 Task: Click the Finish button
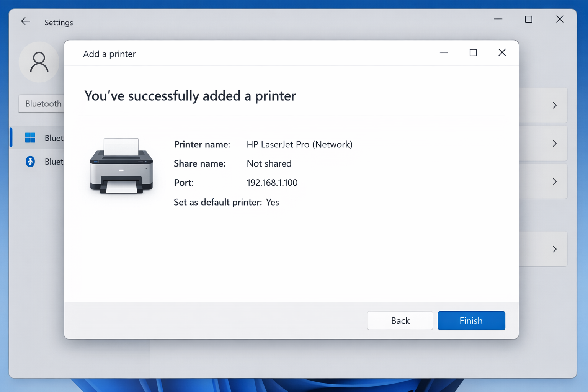point(471,320)
